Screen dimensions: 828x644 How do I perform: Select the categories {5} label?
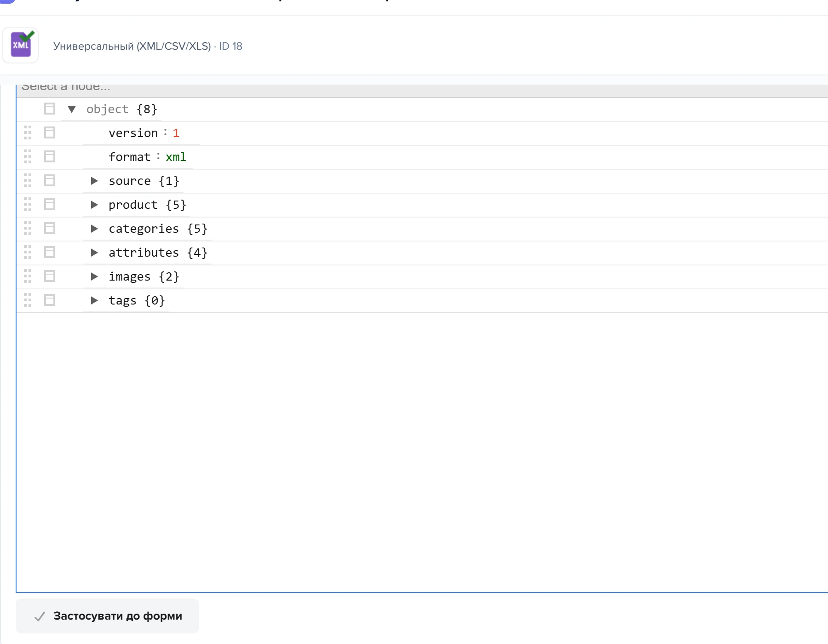pyautogui.click(x=158, y=229)
